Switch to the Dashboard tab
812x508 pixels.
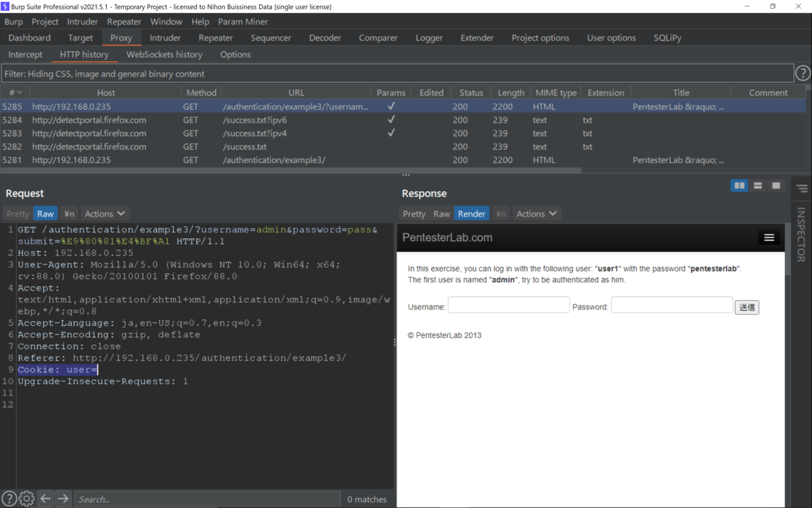tap(30, 38)
